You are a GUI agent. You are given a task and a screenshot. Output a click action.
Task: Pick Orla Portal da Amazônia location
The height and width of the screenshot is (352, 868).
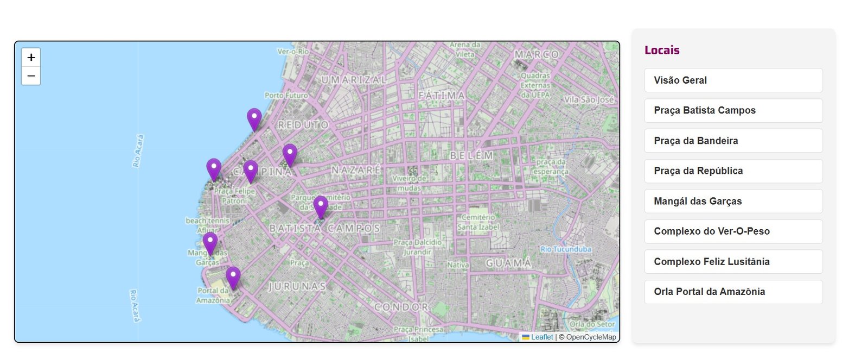point(733,292)
